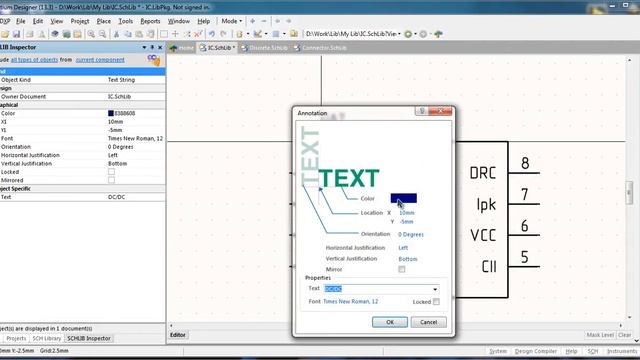Click the Location X value 10mm
Image resolution: width=640 pixels, height=360 pixels.
[x=407, y=213]
